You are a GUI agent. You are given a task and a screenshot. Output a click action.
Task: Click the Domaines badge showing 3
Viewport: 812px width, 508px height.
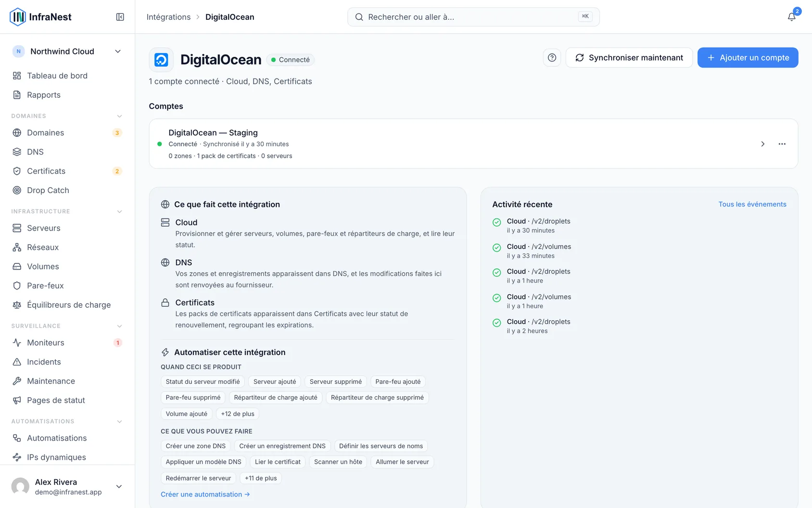[117, 133]
